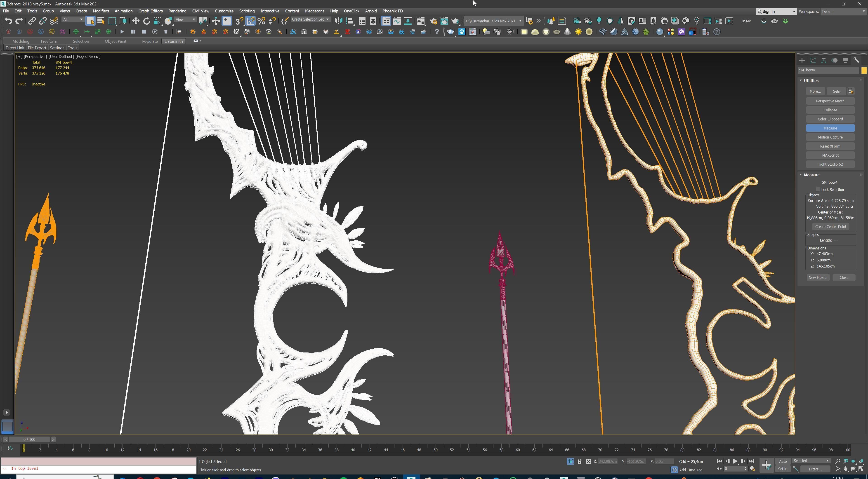The width and height of the screenshot is (868, 479).
Task: Switch to the Freeform ribbon tab
Action: click(49, 41)
